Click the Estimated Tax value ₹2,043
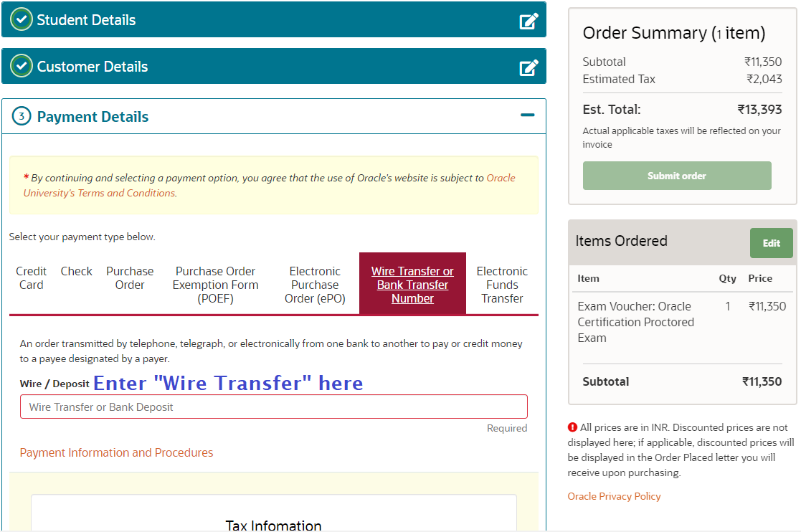 (764, 79)
